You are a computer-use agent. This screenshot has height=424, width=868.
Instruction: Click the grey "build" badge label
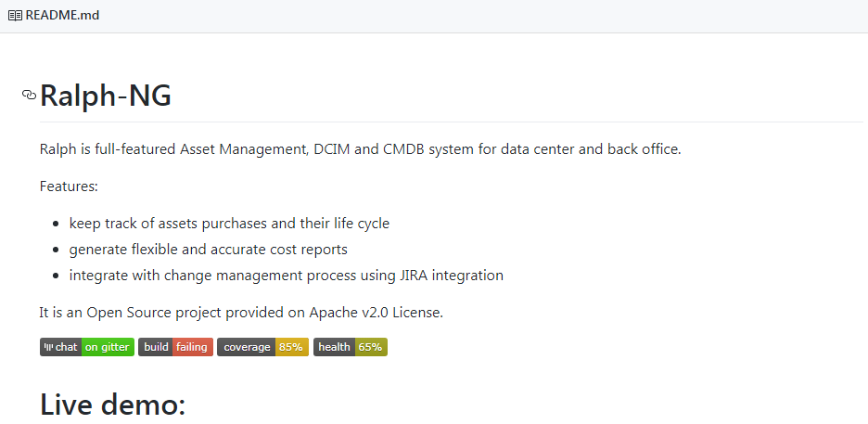tap(156, 347)
